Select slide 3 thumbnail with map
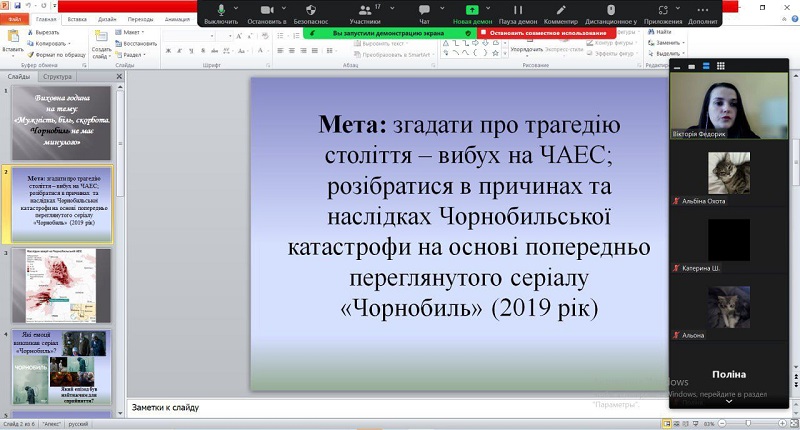The image size is (800, 430). [x=61, y=285]
